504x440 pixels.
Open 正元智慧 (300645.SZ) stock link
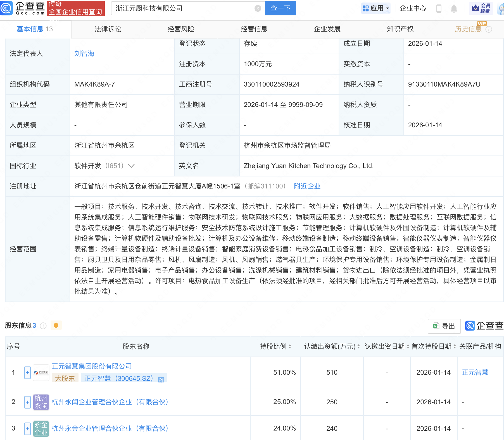[x=117, y=379]
